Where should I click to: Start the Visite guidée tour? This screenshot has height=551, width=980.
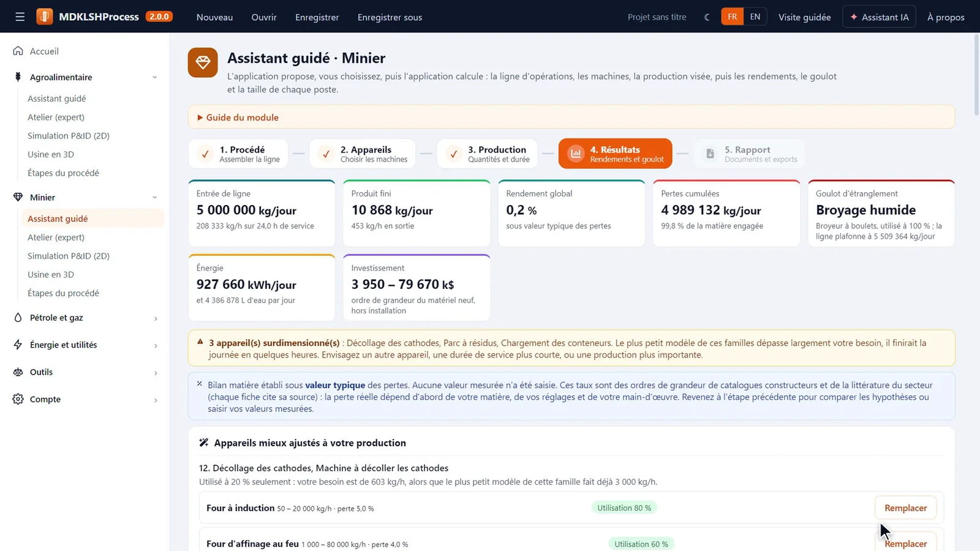click(x=804, y=17)
